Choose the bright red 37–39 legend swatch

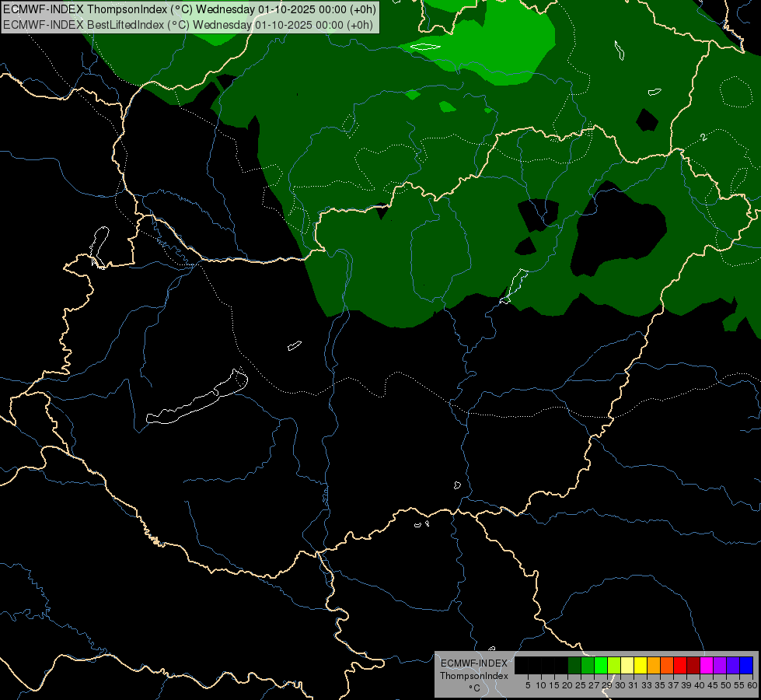680,665
